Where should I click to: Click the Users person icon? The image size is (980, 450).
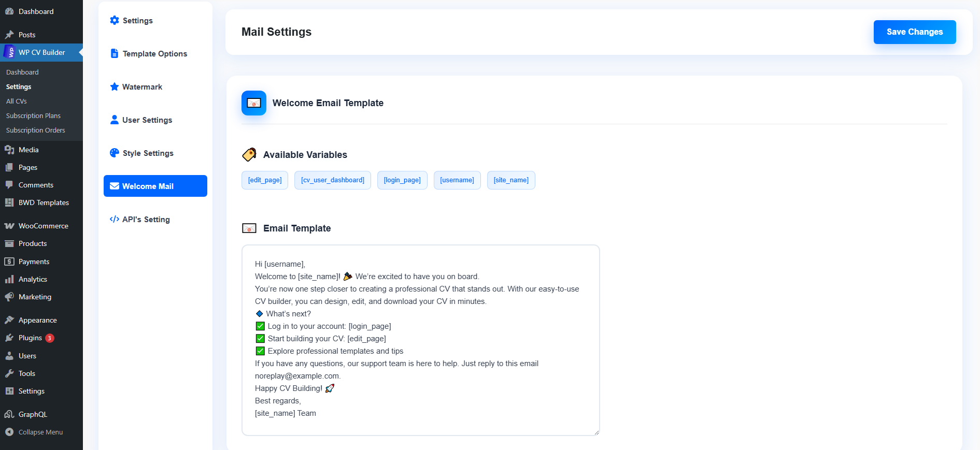pos(9,356)
